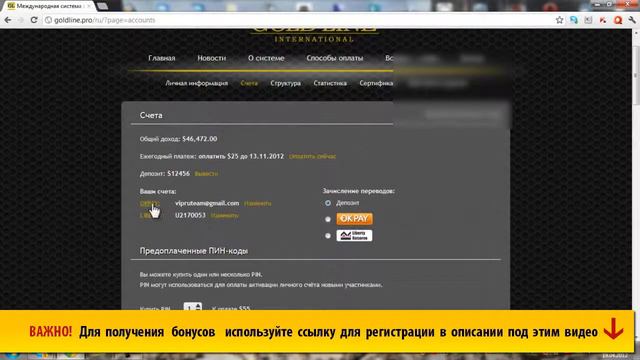This screenshot has height=360, width=640.
Task: Click Изменить link next to U2170053
Action: click(x=224, y=216)
